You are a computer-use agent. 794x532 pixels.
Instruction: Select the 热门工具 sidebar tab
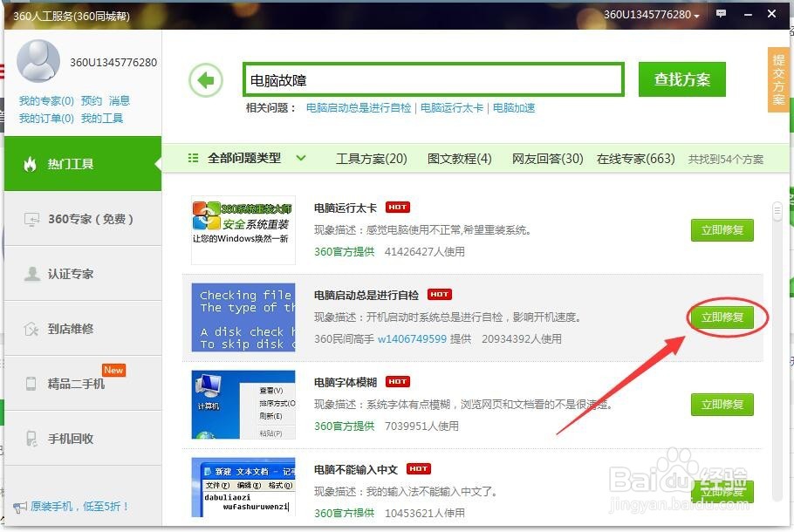[83, 163]
